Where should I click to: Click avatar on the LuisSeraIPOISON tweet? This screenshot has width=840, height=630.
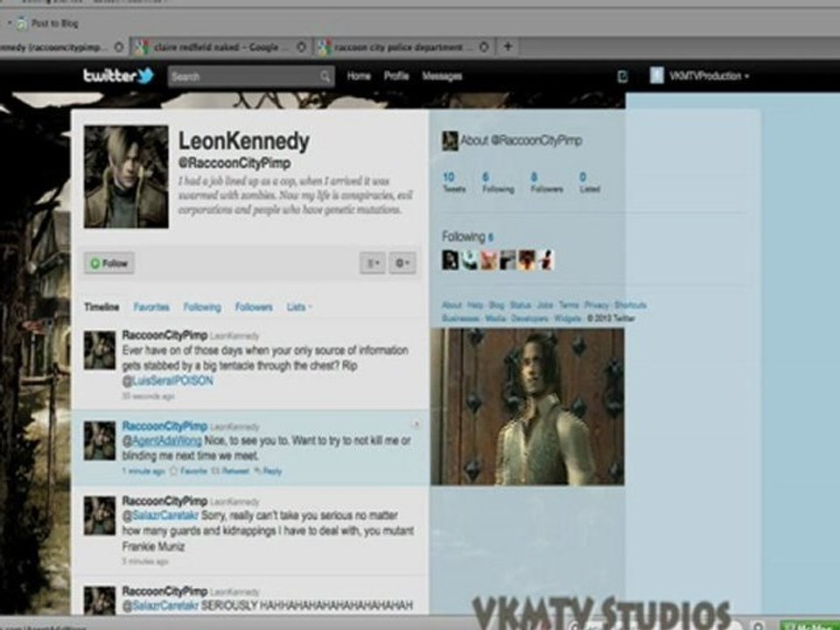tap(100, 350)
